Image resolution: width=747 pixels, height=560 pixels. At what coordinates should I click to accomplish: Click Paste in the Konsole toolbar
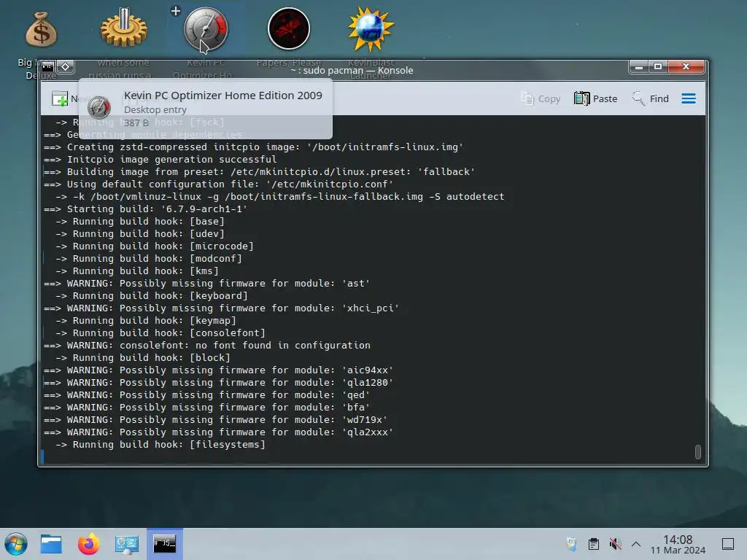pyautogui.click(x=595, y=98)
